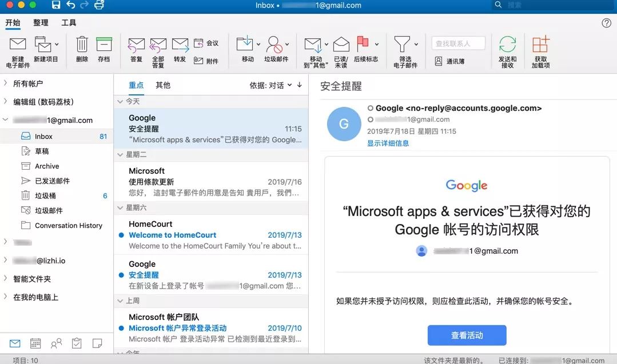Expand the @lizhi.io account node
The height and width of the screenshot is (364, 617).
tap(5, 260)
